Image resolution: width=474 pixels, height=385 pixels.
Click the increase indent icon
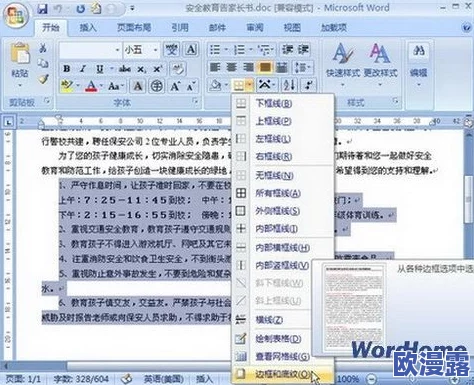pyautogui.click(x=303, y=49)
